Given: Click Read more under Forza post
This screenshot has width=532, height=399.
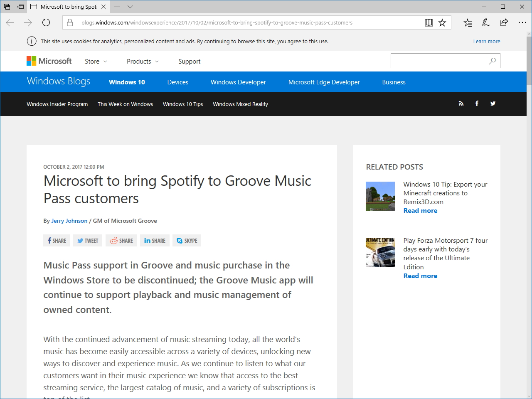Looking at the screenshot, I should click(x=420, y=276).
